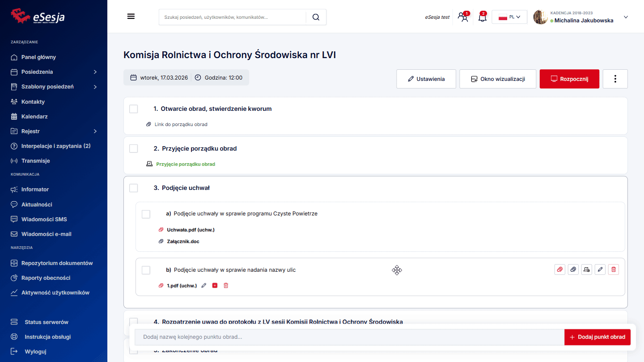This screenshot has height=362, width=644.
Task: Open notifications bell icon
Action: click(482, 17)
